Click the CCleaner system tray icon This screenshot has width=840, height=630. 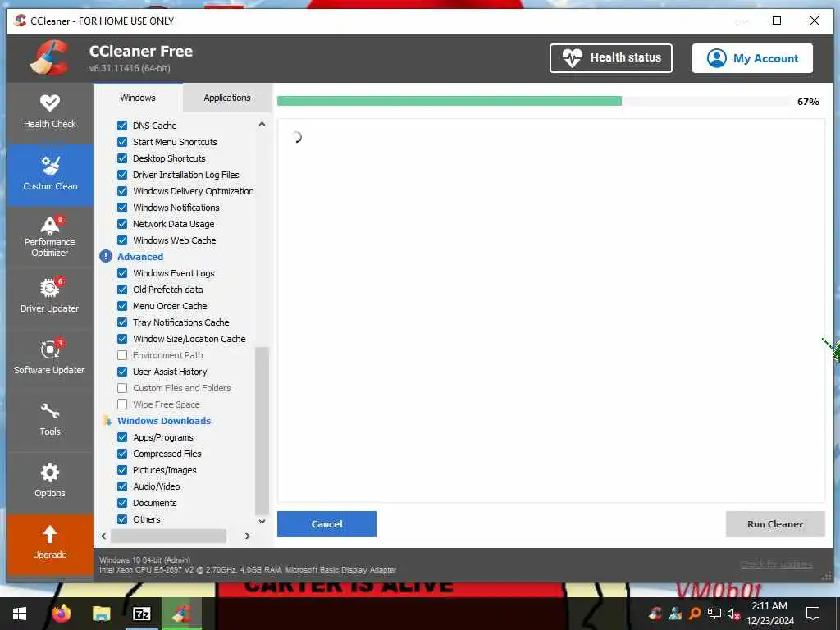coord(655,614)
